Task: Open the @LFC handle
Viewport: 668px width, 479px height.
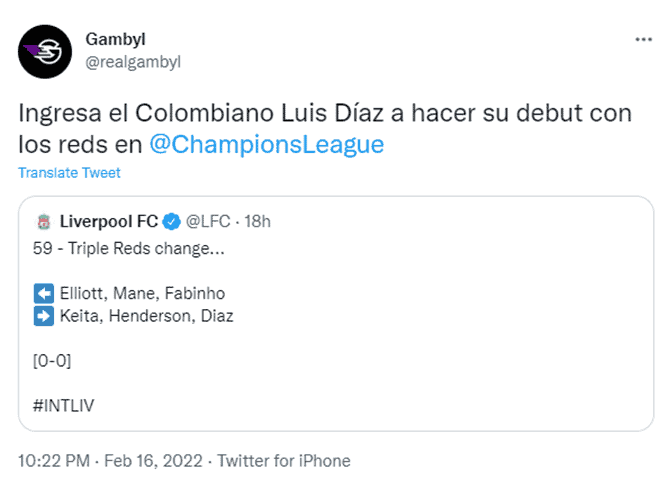Action: click(x=208, y=222)
